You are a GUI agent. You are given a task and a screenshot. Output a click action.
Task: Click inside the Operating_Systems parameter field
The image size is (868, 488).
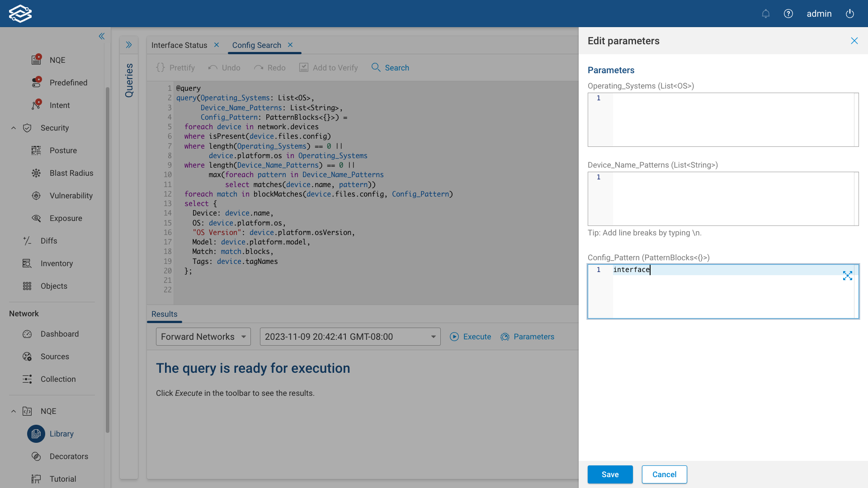722,119
